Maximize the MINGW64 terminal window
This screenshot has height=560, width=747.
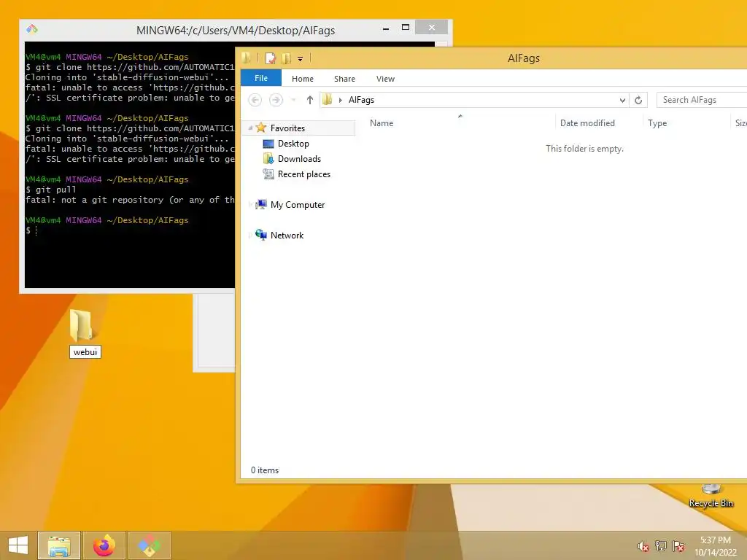click(x=406, y=28)
